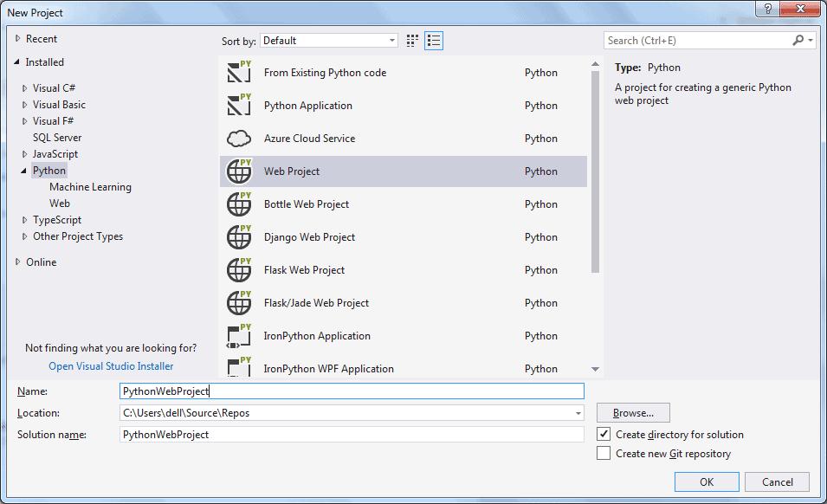This screenshot has height=504, width=827.
Task: Click the Cancel button
Action: (778, 481)
